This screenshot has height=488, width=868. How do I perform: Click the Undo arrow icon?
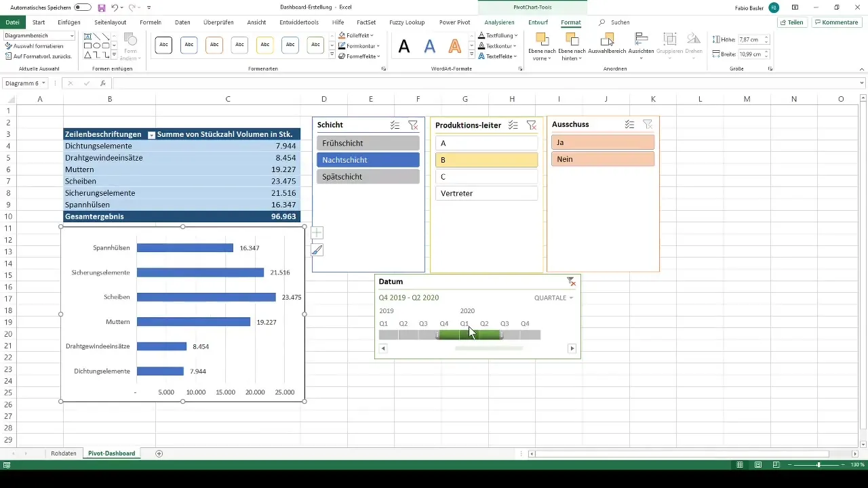coord(115,7)
